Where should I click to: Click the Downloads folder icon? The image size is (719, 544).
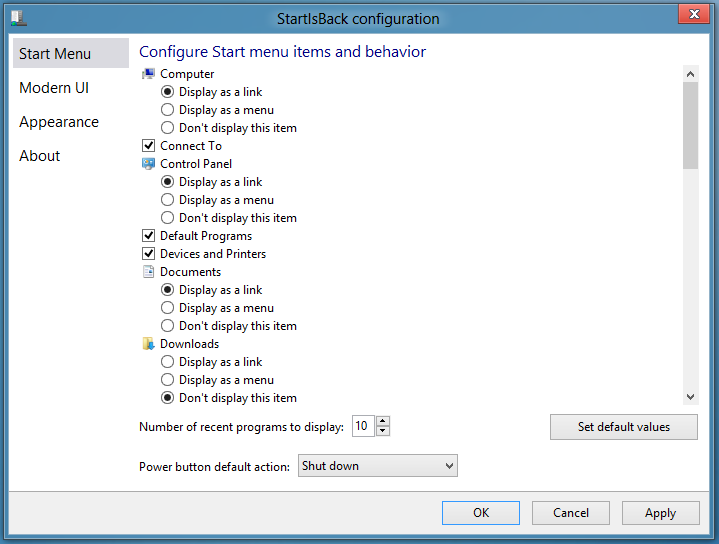click(149, 344)
